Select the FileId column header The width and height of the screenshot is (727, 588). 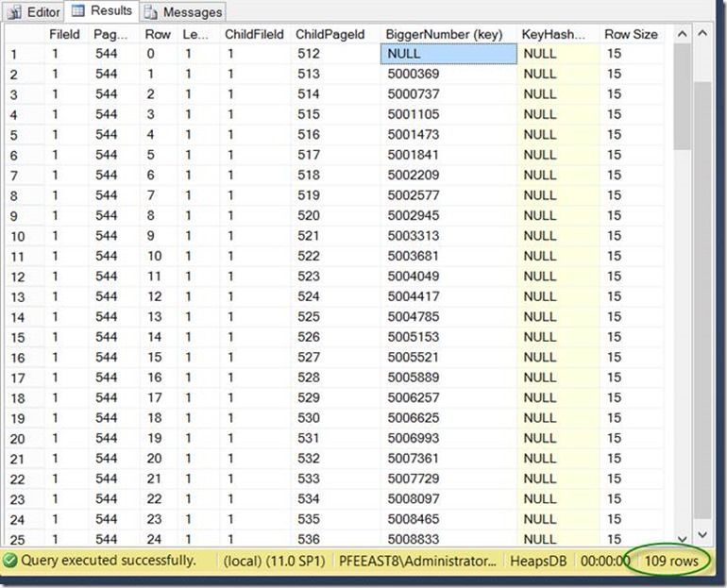64,34
